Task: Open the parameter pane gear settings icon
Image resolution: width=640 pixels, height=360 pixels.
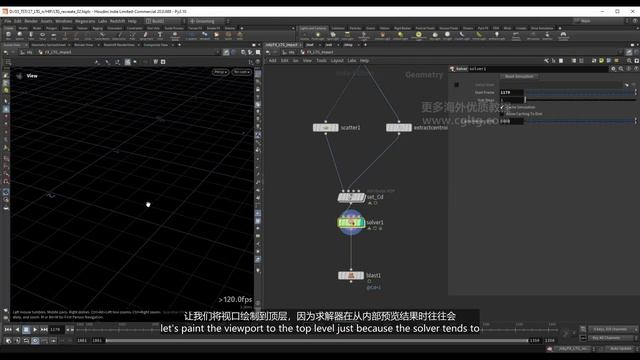Action: 613,69
